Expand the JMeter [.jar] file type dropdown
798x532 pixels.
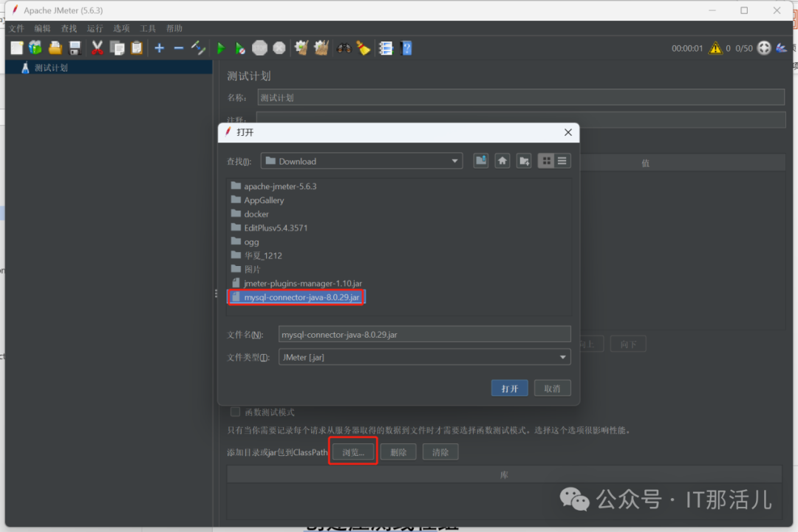[x=562, y=358]
